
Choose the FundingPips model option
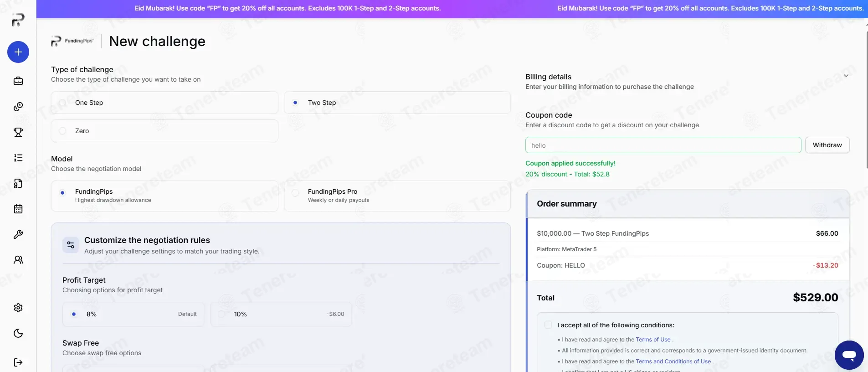[x=164, y=196]
